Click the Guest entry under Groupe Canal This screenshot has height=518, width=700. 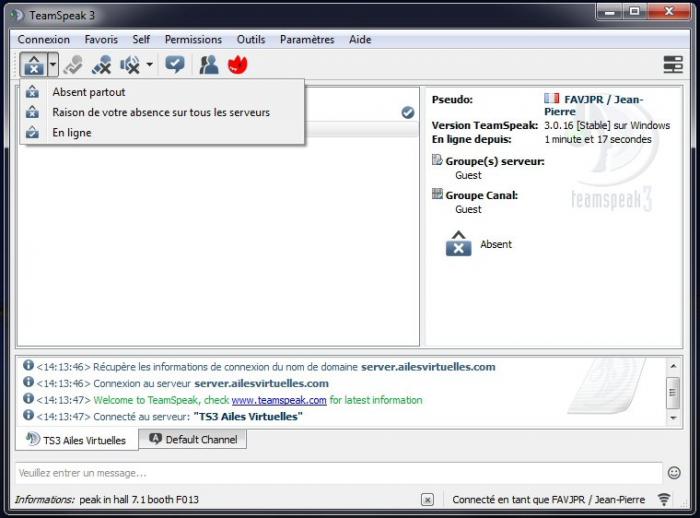[468, 209]
